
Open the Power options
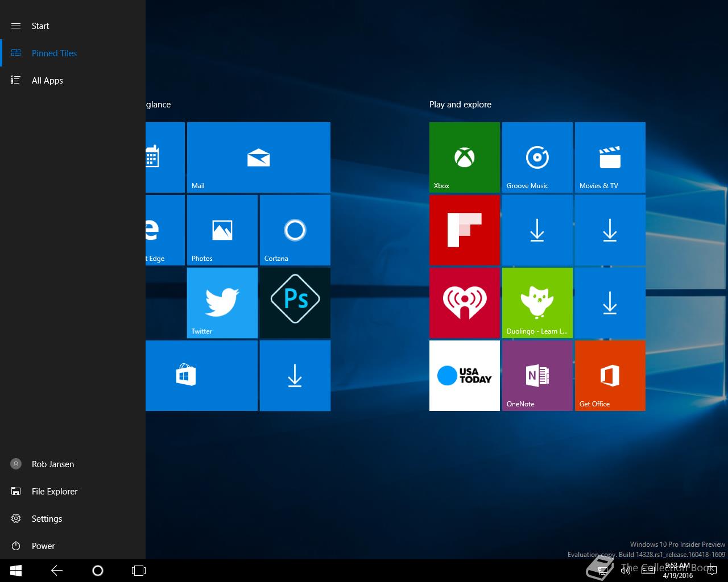coord(73,546)
